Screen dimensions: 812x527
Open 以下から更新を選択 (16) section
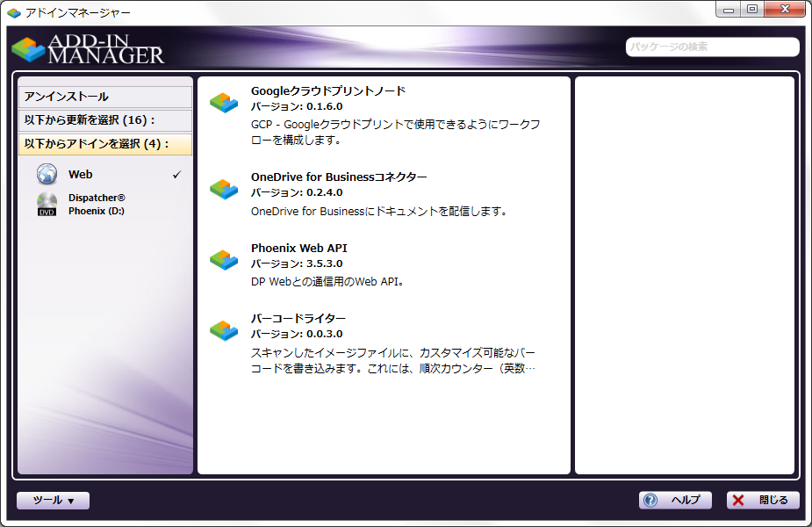click(105, 120)
